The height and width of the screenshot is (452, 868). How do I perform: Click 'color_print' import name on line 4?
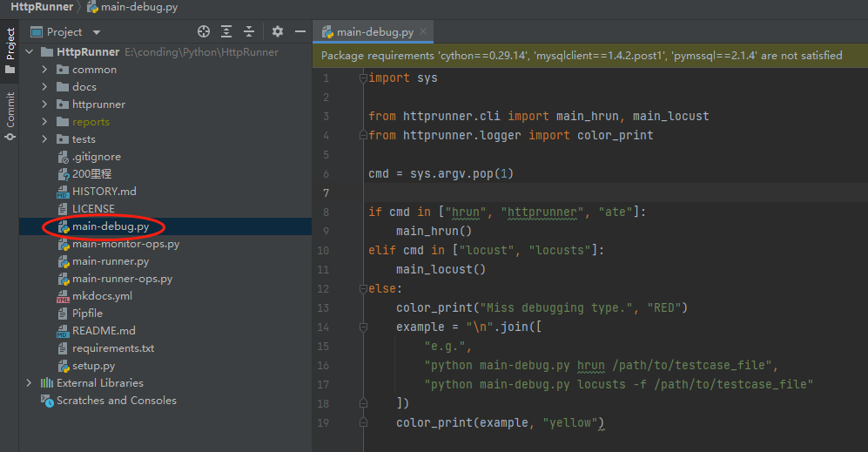point(615,135)
